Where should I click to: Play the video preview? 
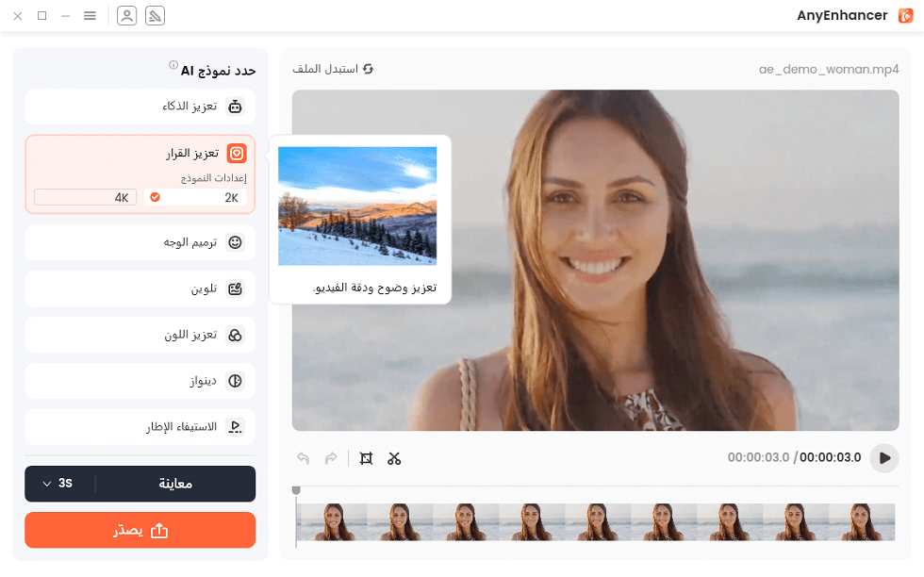click(x=883, y=458)
